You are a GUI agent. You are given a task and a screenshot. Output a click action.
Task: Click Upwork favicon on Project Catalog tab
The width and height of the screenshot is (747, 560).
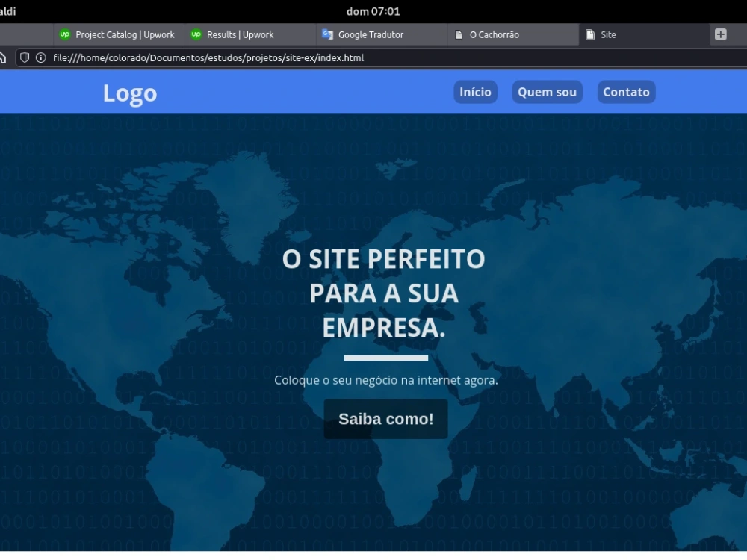(65, 34)
